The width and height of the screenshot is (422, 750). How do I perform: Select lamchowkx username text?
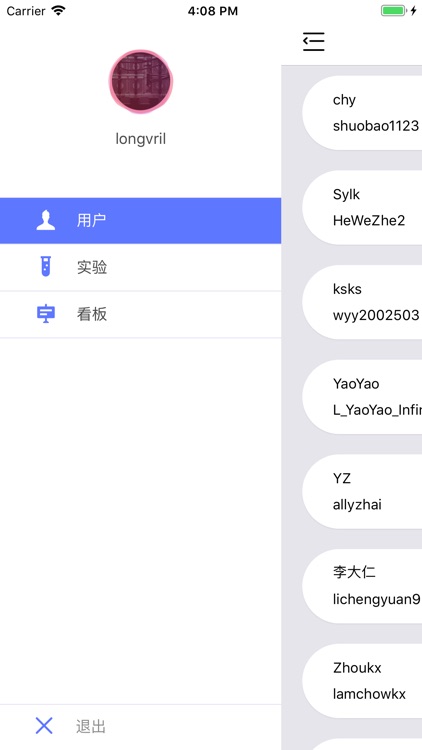[369, 694]
